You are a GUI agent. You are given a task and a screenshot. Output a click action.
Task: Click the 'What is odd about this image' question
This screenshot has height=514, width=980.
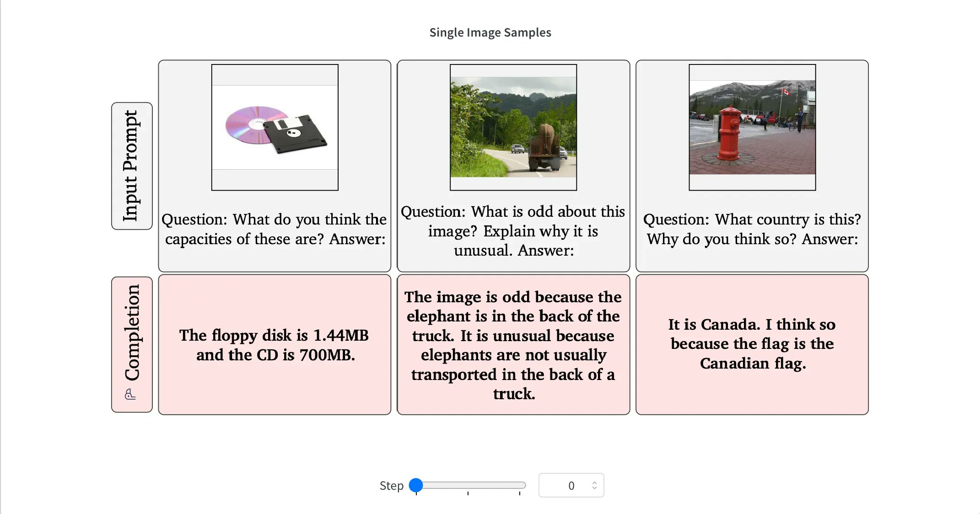click(x=513, y=231)
